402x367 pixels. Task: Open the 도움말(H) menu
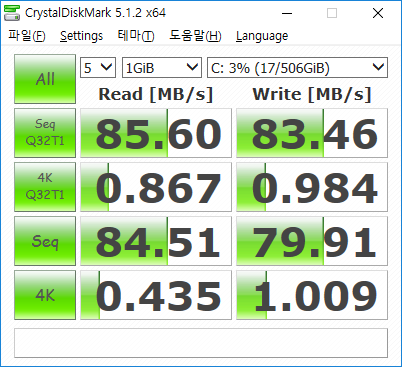(195, 35)
